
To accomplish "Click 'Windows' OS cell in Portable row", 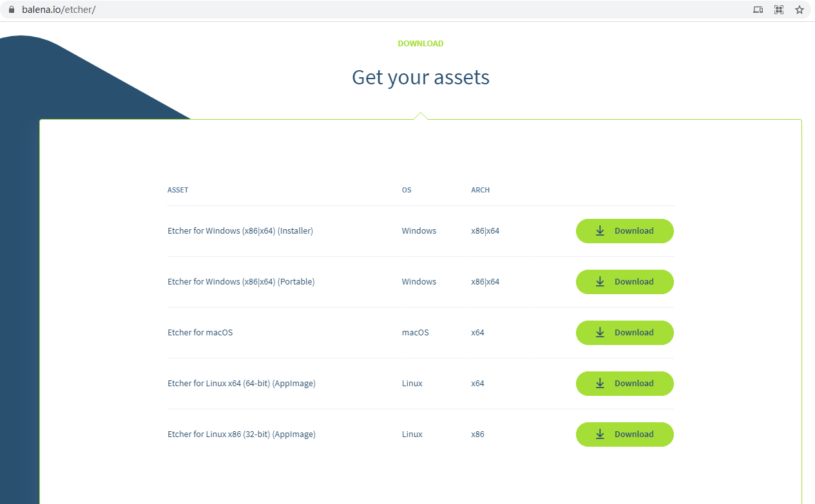I will (x=419, y=282).
